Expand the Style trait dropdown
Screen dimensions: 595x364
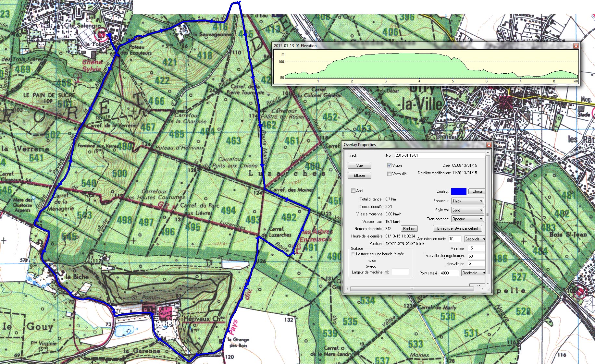pos(467,210)
